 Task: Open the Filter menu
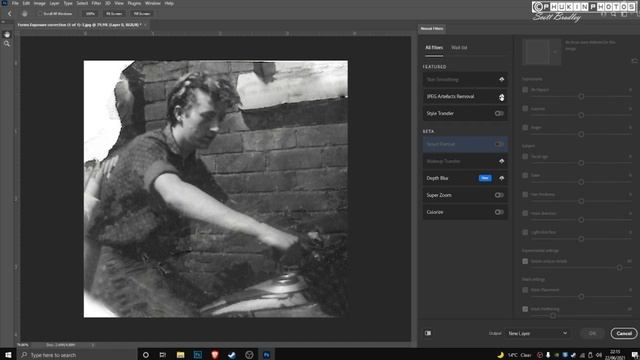(x=96, y=3)
